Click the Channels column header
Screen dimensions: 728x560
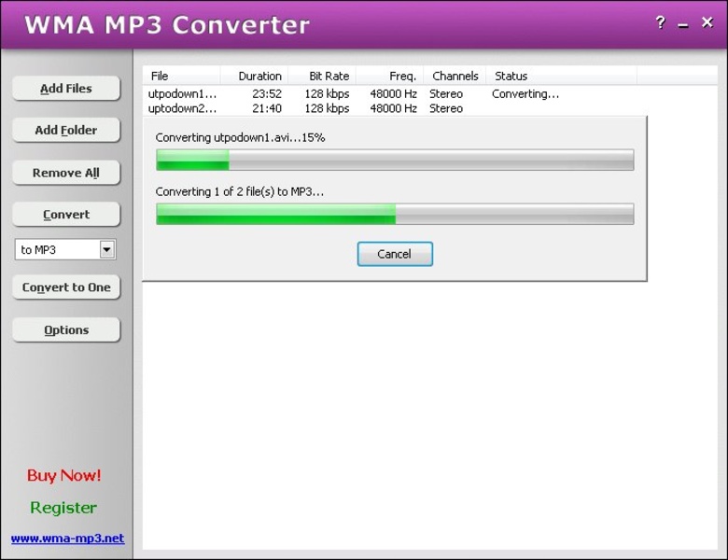(455, 76)
